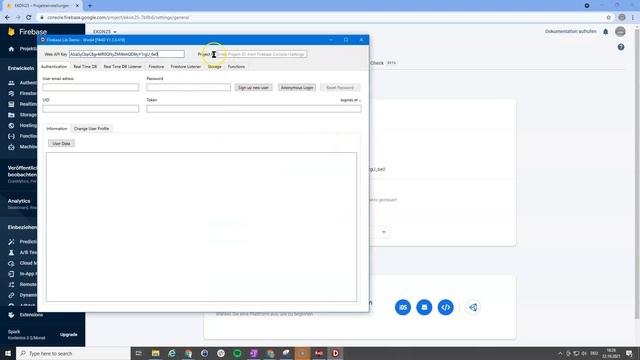Click the Chrome address bar
Viewport: 640px width, 360px height.
click(322, 18)
